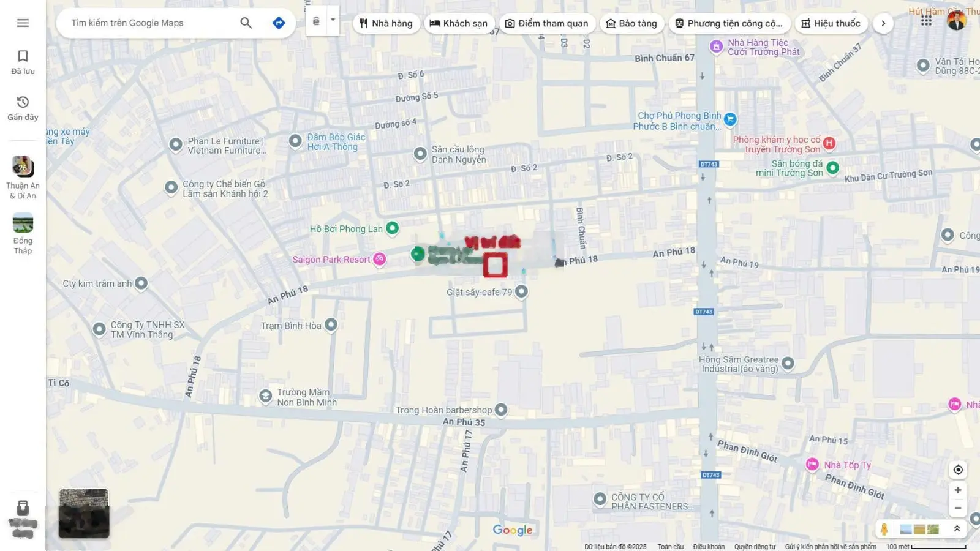Click Hồng Sâm Greatree Industrial marker

click(x=788, y=363)
